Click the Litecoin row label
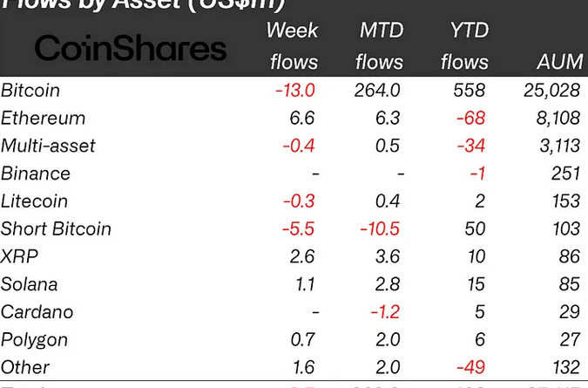Viewport: 588px width, 388px height. click(x=37, y=201)
